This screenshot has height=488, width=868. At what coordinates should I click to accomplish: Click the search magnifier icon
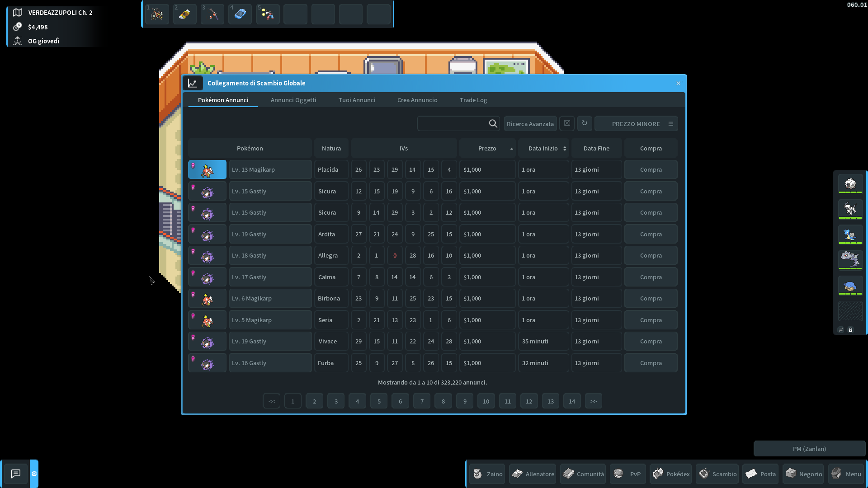tap(493, 123)
